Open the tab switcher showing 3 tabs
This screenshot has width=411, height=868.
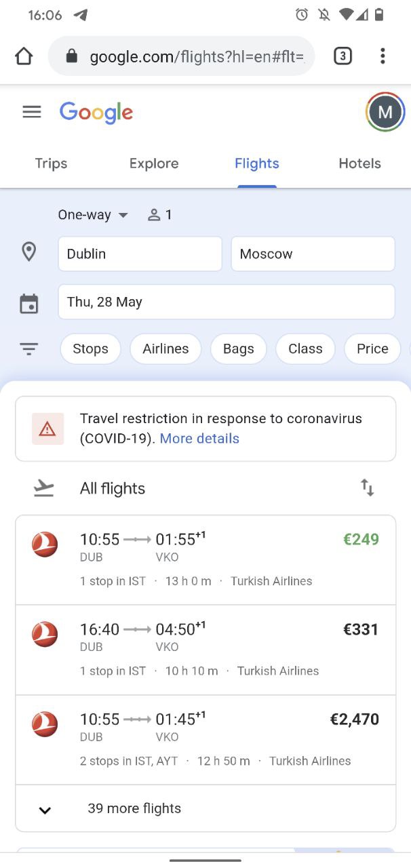(x=342, y=56)
